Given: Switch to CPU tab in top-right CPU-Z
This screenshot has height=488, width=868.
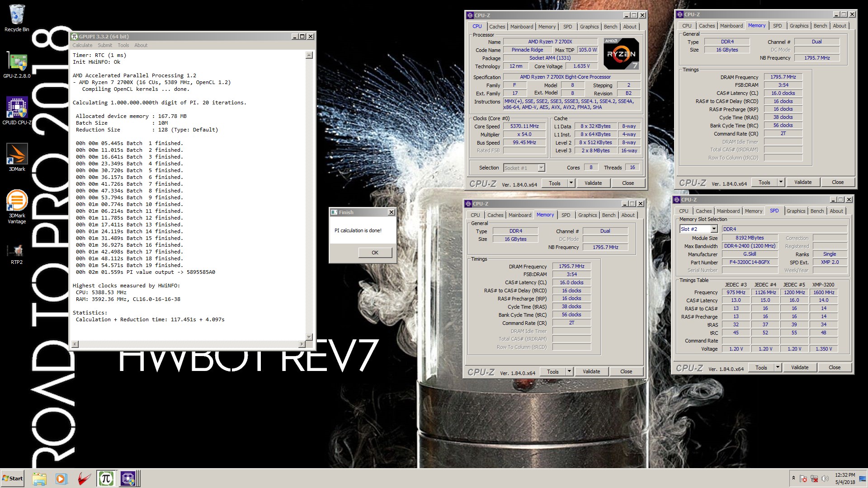Looking at the screenshot, I should (687, 26).
